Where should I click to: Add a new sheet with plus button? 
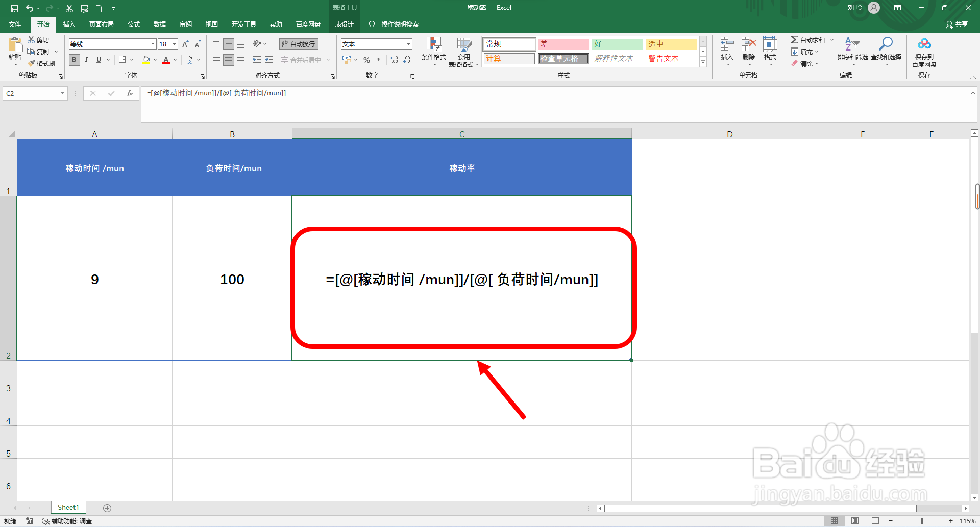pos(107,508)
